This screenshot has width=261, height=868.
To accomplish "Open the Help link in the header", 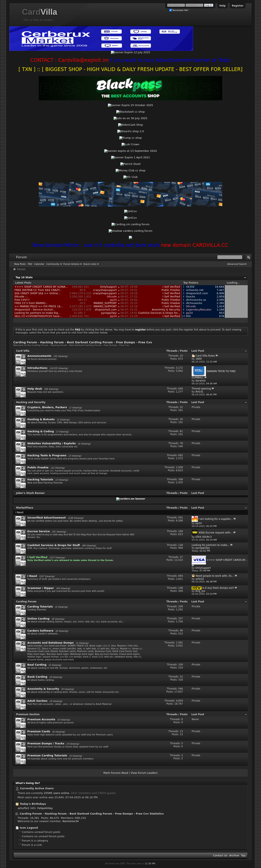I will coord(223,6).
